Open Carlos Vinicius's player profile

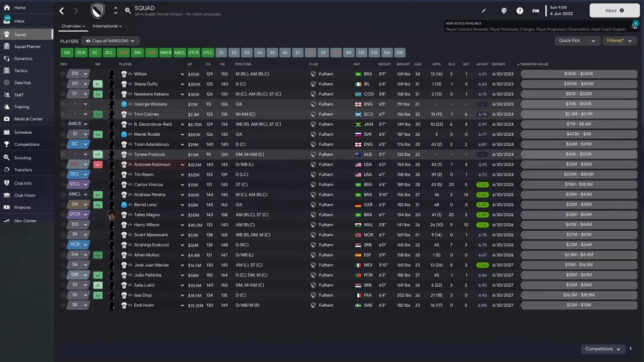[x=148, y=185]
